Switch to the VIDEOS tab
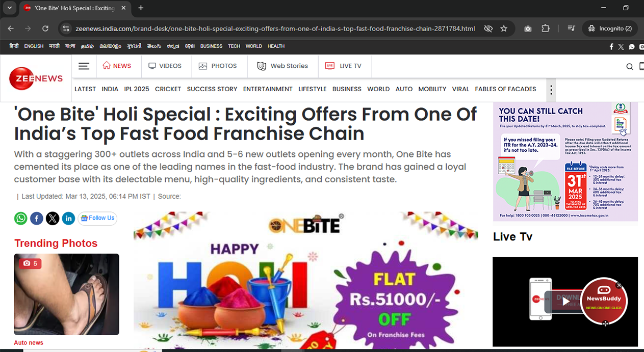This screenshot has height=352, width=644. coord(165,66)
